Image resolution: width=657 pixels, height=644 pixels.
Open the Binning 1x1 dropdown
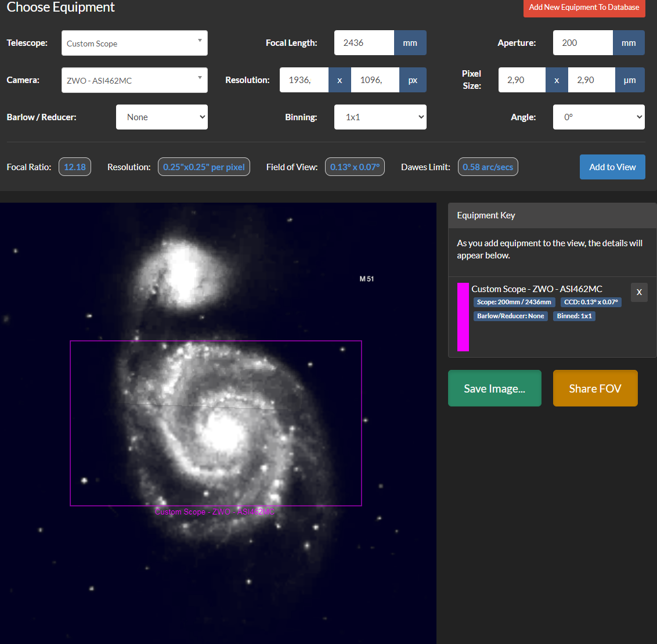pos(380,117)
